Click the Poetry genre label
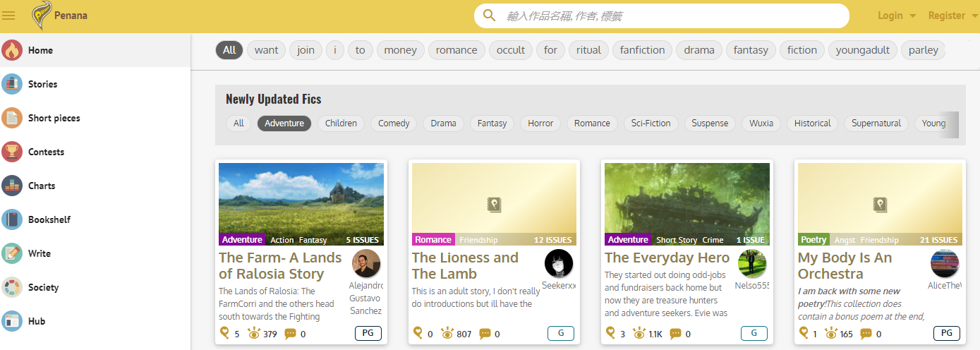The width and height of the screenshot is (980, 350). 813,240
